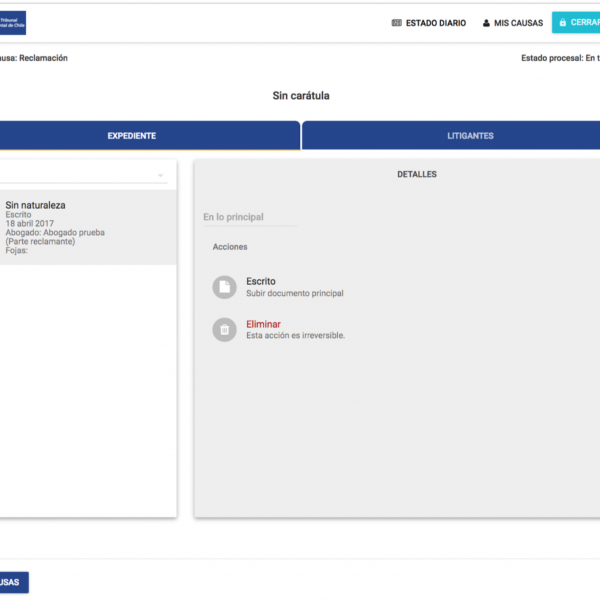The image size is (600, 600).
Task: Click the person icon beside Mis Causas
Action: coord(486,23)
